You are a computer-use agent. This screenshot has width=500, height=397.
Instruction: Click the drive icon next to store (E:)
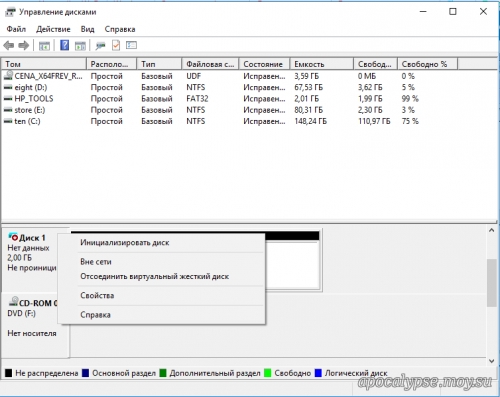[8, 110]
